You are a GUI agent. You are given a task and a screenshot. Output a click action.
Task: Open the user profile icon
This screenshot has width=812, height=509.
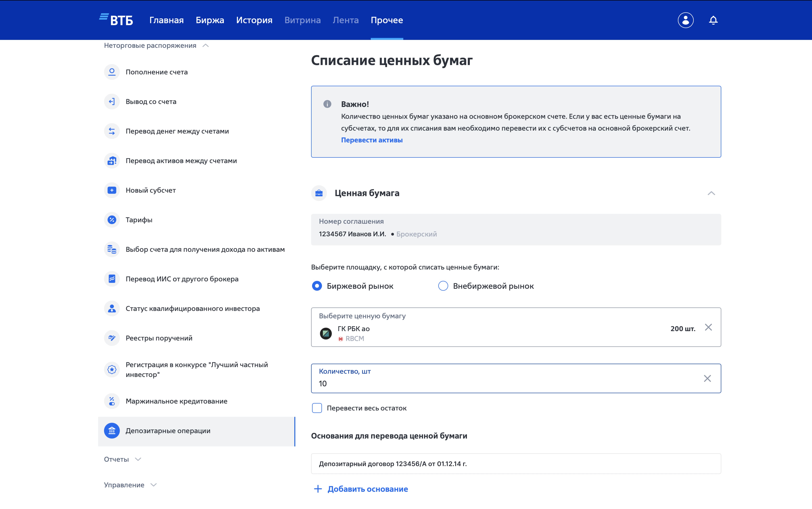coord(685,20)
